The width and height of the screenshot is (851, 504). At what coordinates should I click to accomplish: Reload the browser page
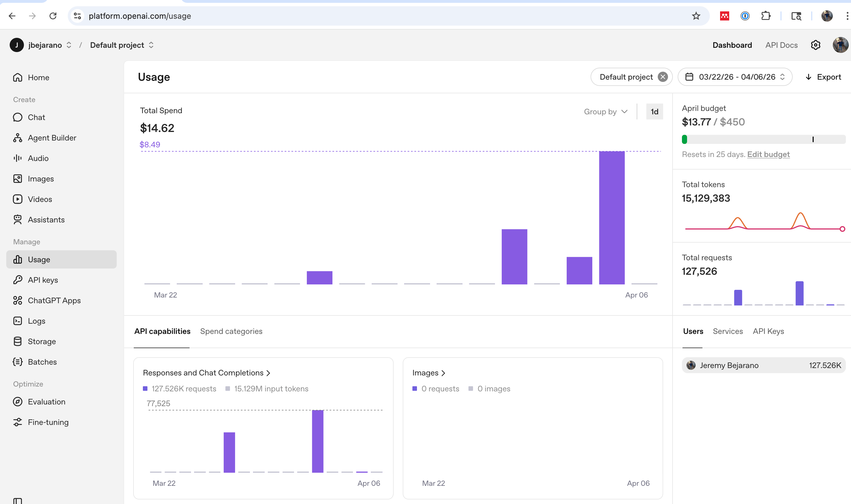53,16
